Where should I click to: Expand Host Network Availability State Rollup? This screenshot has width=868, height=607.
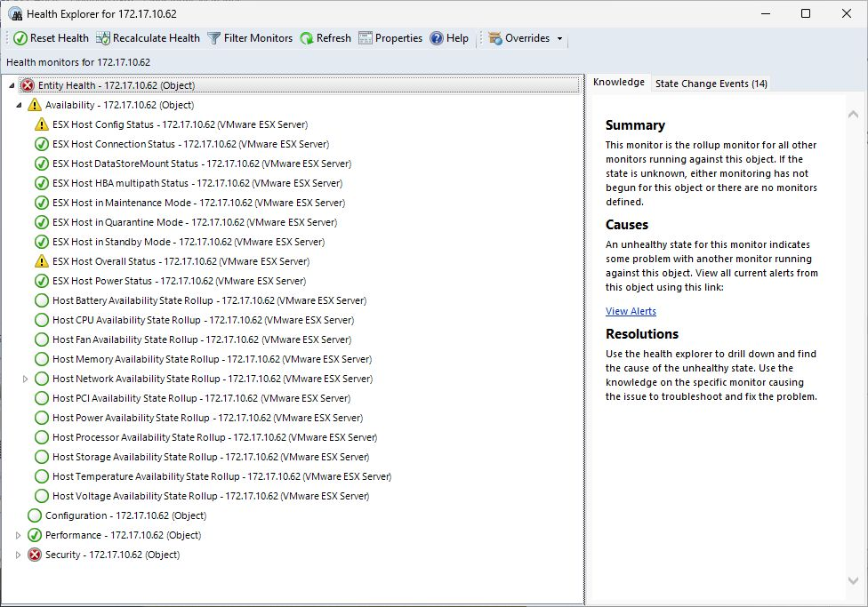coord(26,379)
